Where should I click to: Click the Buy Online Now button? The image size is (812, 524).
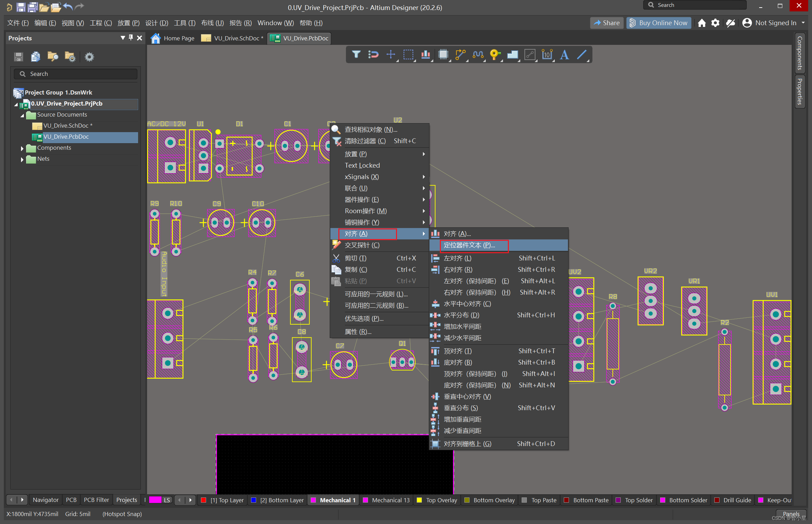pos(658,23)
